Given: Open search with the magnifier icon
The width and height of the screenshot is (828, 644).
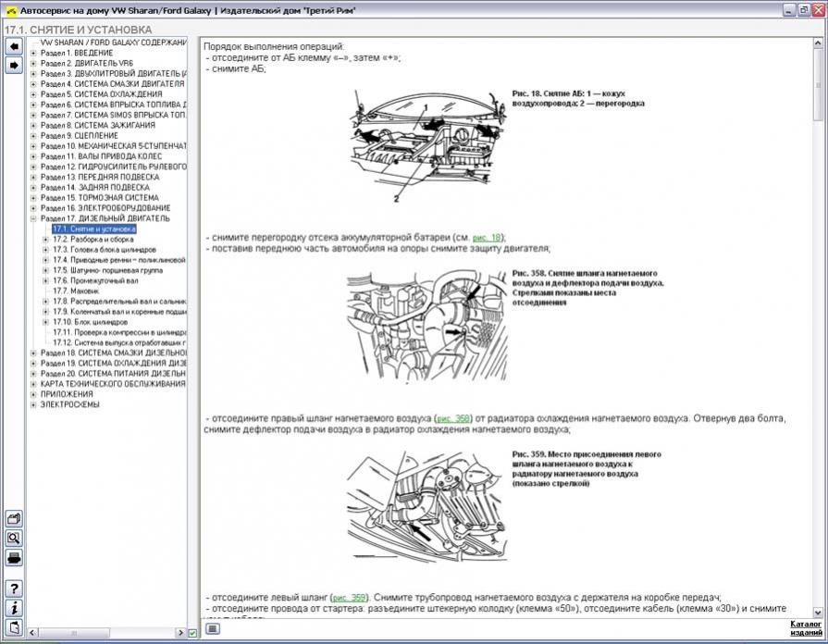Looking at the screenshot, I should pos(14,538).
